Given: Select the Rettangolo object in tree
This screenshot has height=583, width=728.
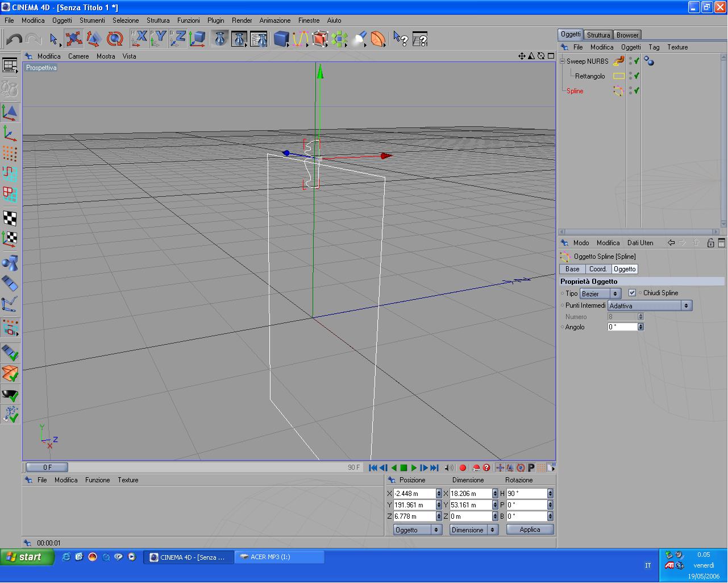Looking at the screenshot, I should (x=590, y=76).
